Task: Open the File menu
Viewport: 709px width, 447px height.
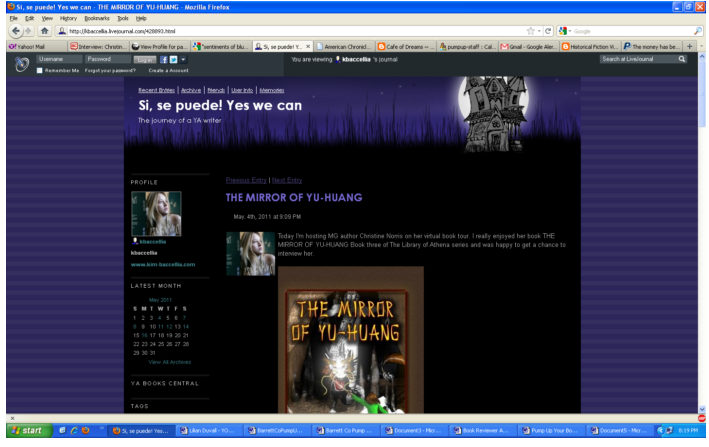Action: (14, 18)
